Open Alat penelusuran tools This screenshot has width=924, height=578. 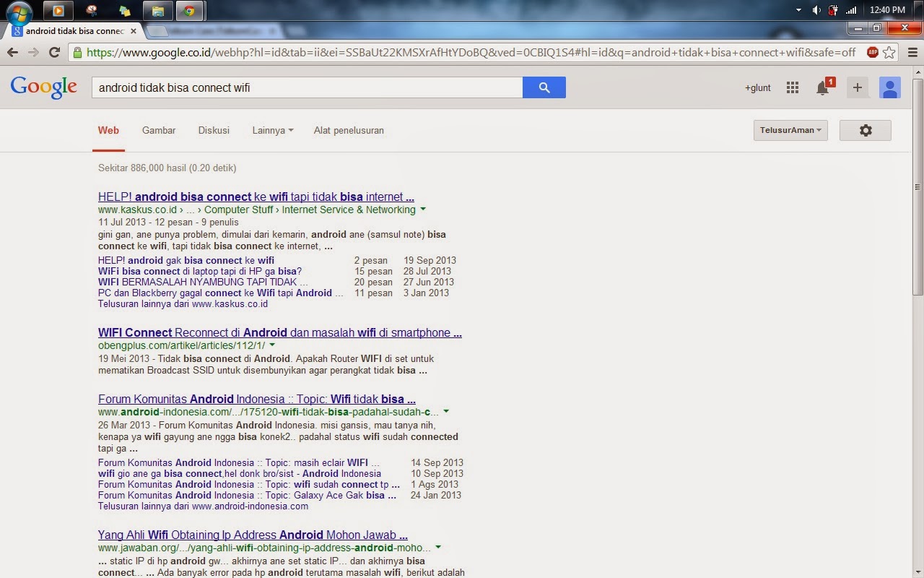point(349,130)
